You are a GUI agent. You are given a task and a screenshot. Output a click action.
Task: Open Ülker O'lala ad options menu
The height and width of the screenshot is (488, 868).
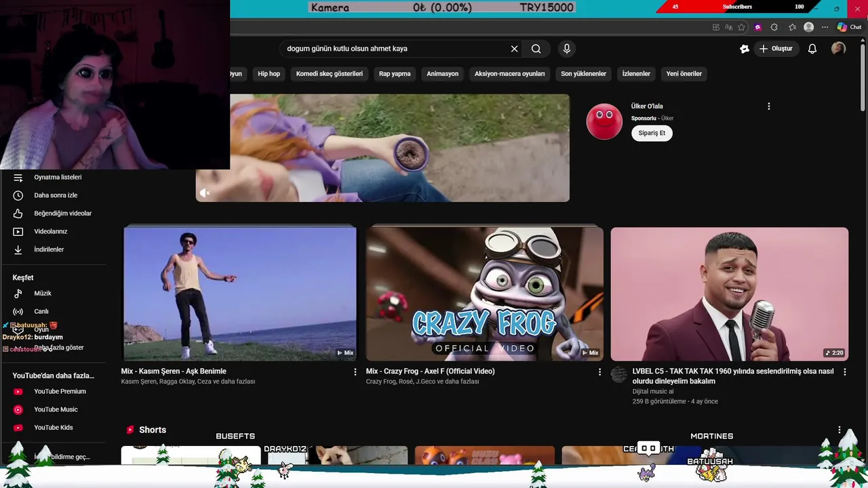[768, 106]
